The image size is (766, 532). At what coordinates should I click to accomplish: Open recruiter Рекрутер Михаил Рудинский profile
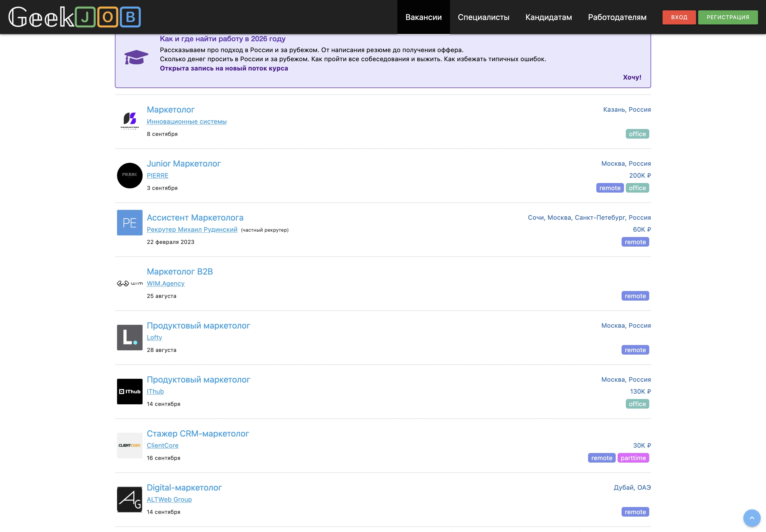click(x=192, y=230)
